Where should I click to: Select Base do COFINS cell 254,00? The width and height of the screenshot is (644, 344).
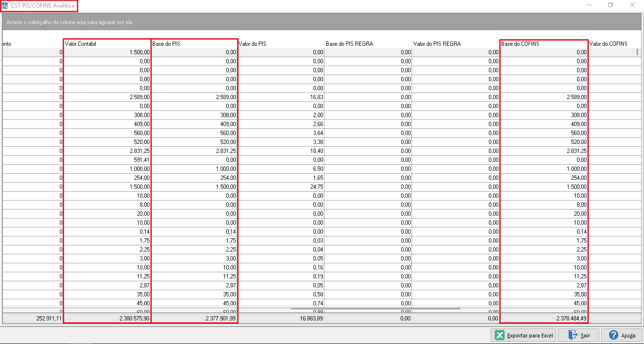pos(544,178)
